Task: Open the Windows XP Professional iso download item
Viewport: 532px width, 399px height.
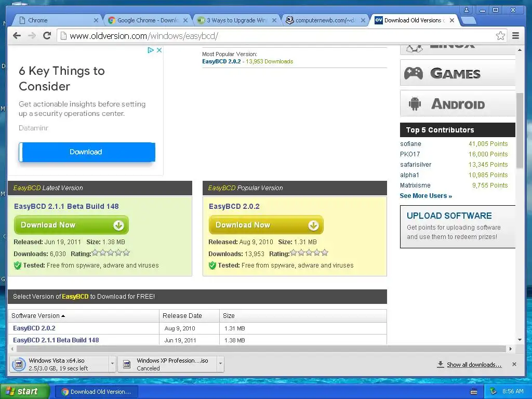Action: [x=168, y=364]
